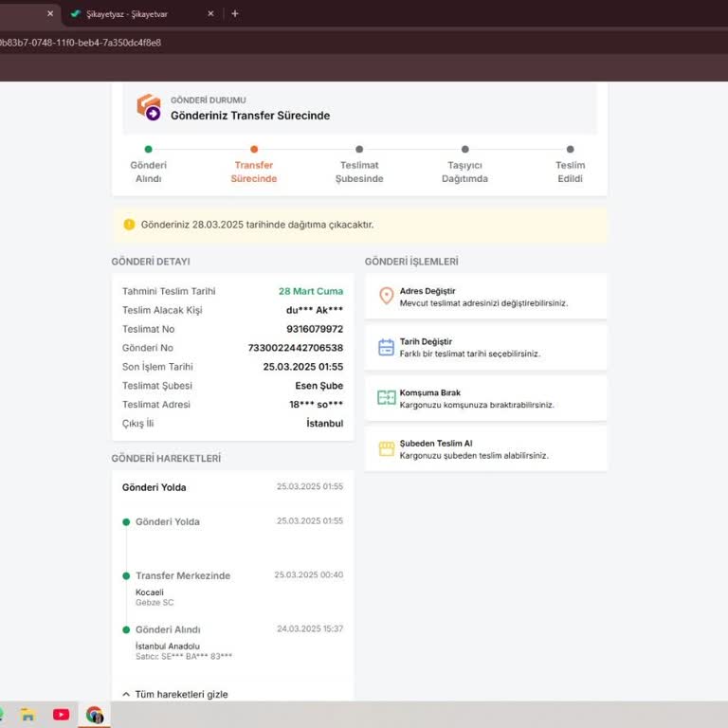Click the recipient name du*** Ak***
728x728 pixels.
315,310
